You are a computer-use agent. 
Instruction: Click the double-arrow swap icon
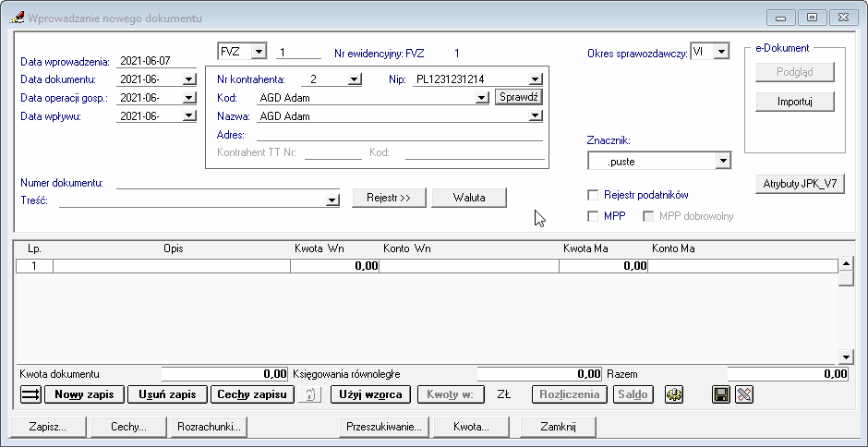point(30,394)
